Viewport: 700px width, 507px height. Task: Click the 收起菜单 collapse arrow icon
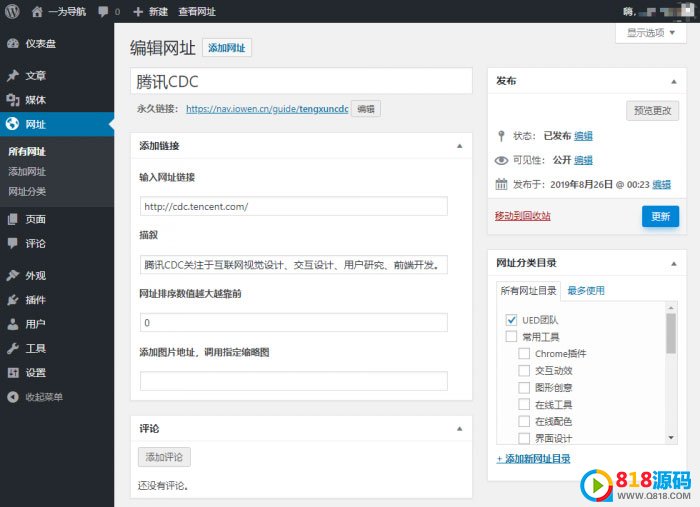(x=13, y=396)
